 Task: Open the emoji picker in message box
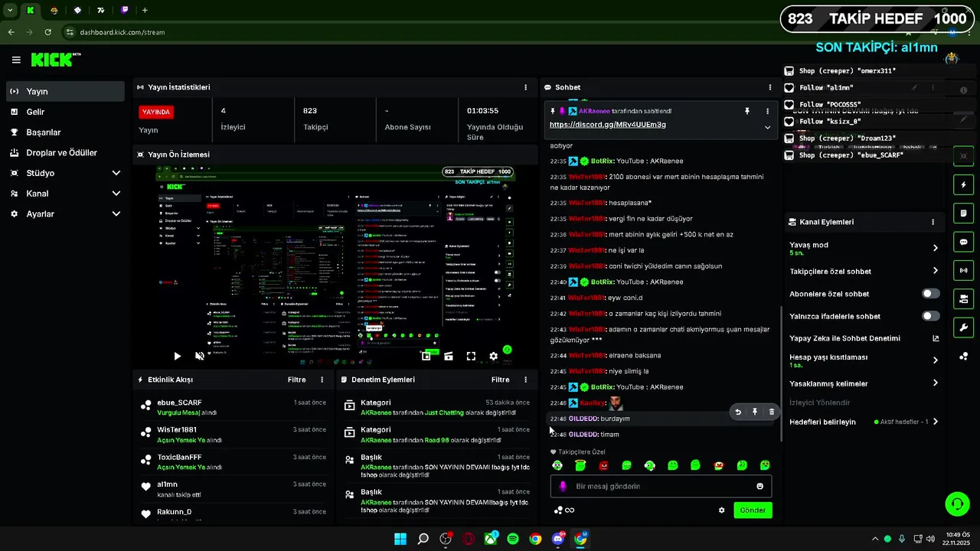(x=759, y=486)
